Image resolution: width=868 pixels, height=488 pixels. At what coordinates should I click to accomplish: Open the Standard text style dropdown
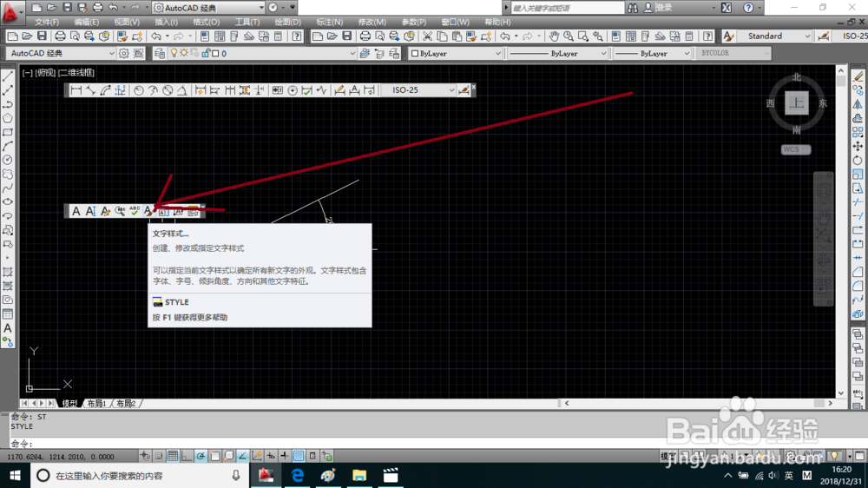[x=807, y=36]
